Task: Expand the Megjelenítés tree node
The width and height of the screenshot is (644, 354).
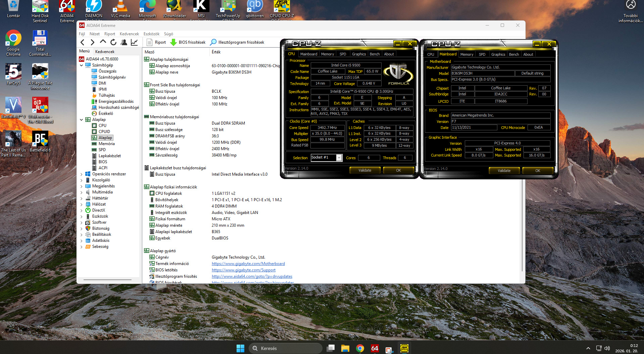Action: click(x=82, y=186)
